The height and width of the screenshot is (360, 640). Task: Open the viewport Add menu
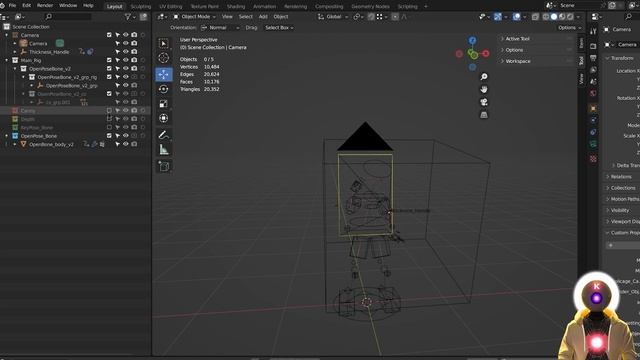pyautogui.click(x=263, y=17)
